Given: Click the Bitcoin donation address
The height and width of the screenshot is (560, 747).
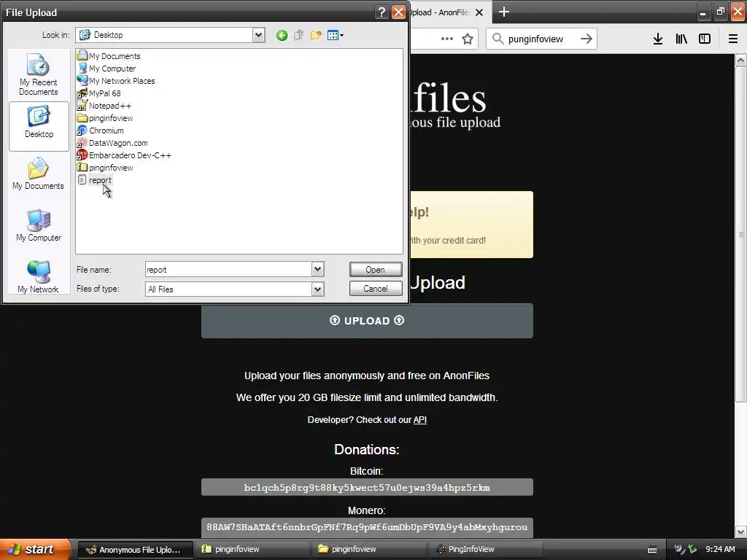Looking at the screenshot, I should pyautogui.click(x=367, y=488).
